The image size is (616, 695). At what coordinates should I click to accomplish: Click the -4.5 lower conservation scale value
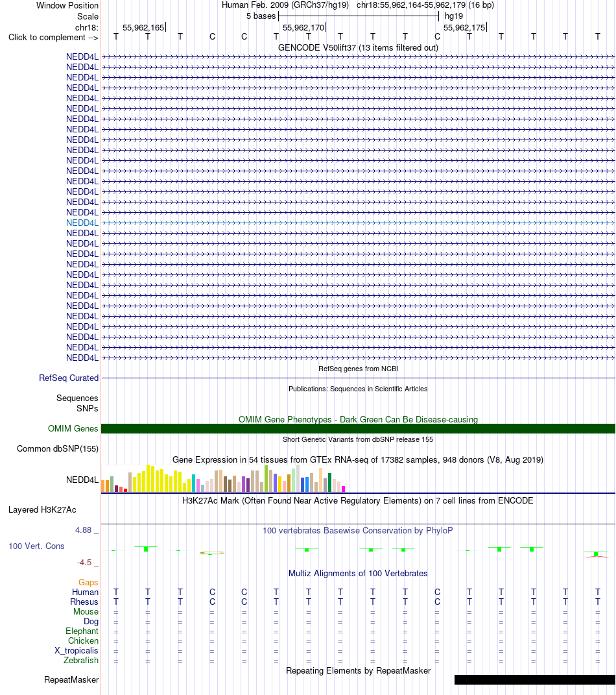[x=84, y=563]
